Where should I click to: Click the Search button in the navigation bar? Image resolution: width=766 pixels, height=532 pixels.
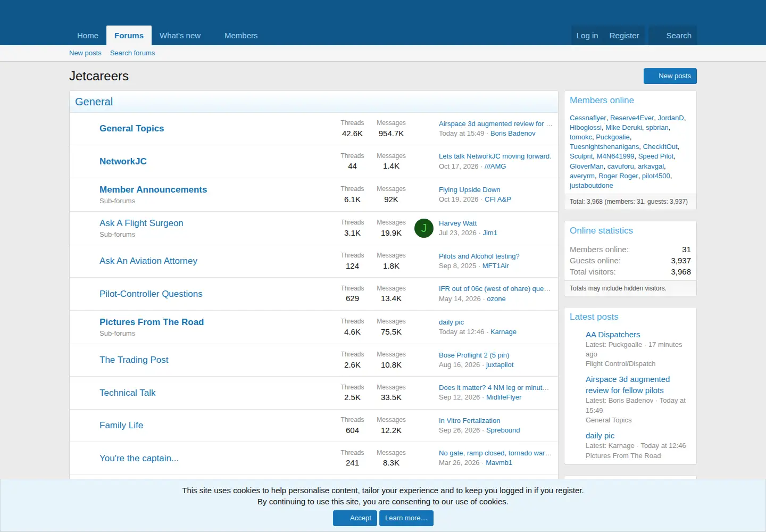coord(673,36)
